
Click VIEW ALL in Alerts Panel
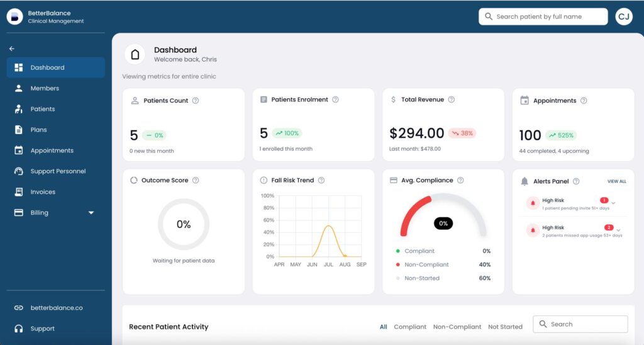coord(616,181)
